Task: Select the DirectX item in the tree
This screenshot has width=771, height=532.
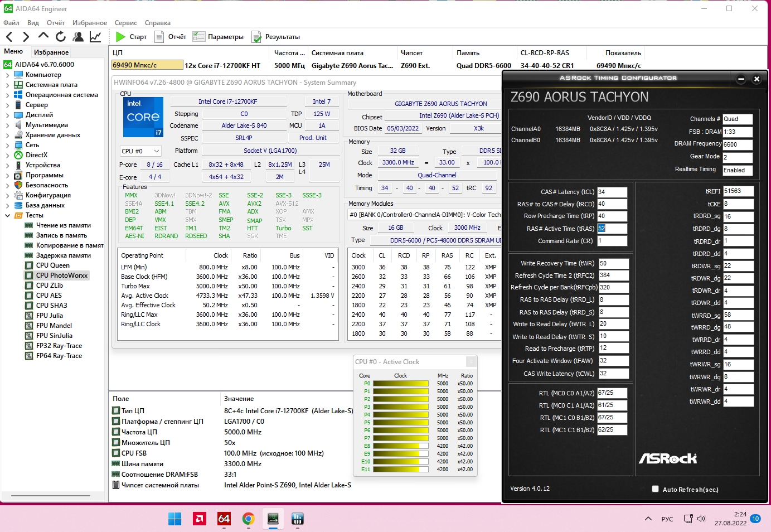Action: (x=36, y=155)
